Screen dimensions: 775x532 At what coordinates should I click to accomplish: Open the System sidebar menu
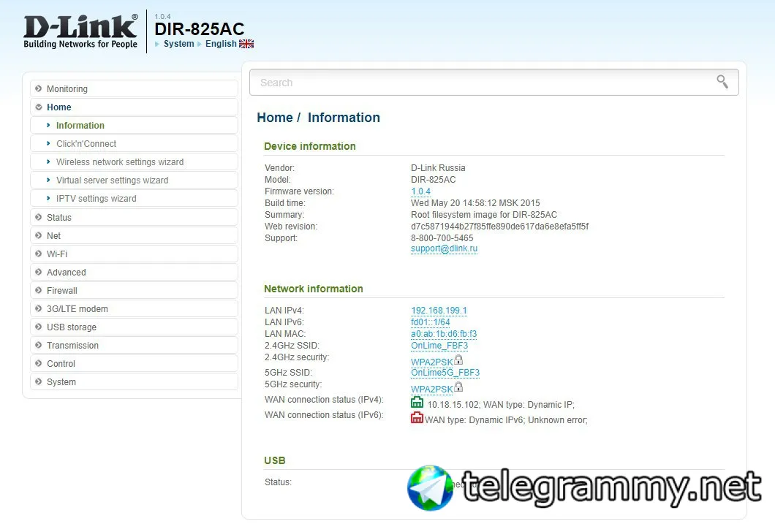134,382
